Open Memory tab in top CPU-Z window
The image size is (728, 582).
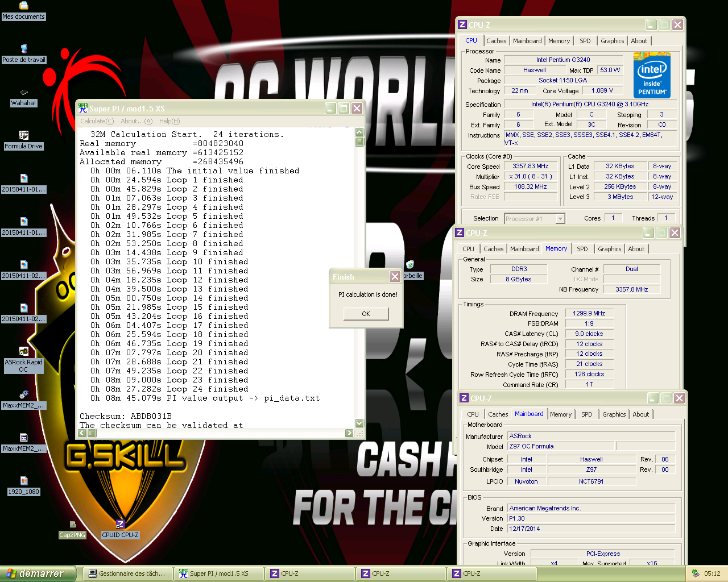(559, 41)
